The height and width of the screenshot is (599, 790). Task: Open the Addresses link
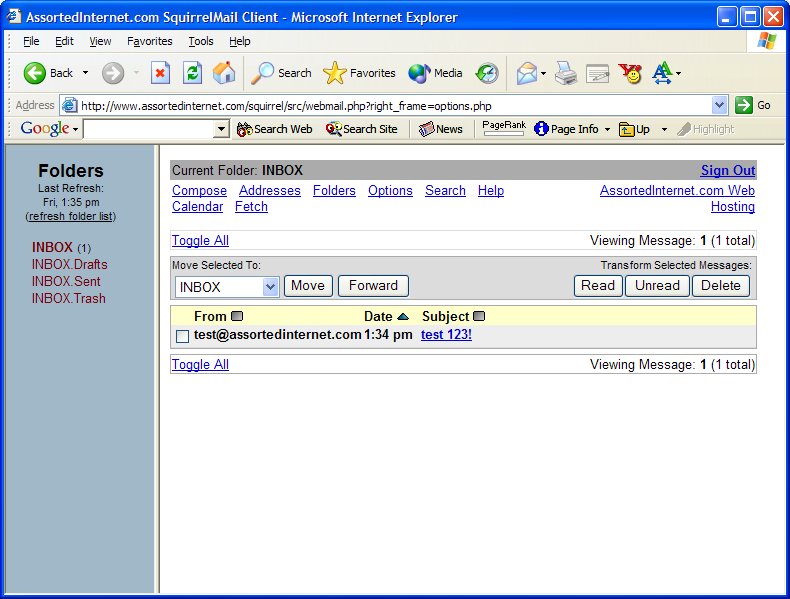270,190
